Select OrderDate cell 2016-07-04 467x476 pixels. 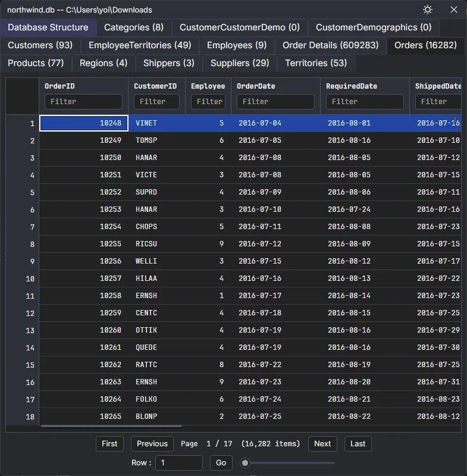[275, 123]
